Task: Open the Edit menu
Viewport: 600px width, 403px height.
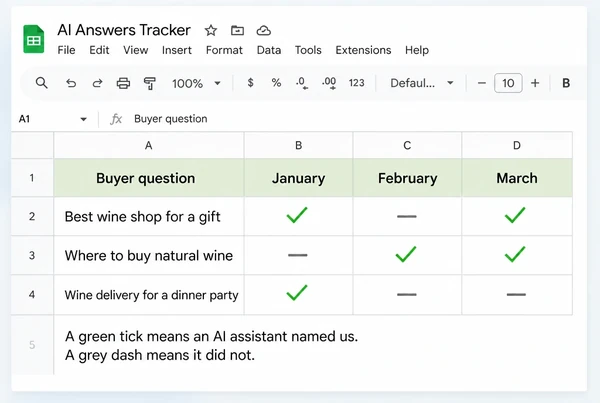Action: click(x=99, y=50)
